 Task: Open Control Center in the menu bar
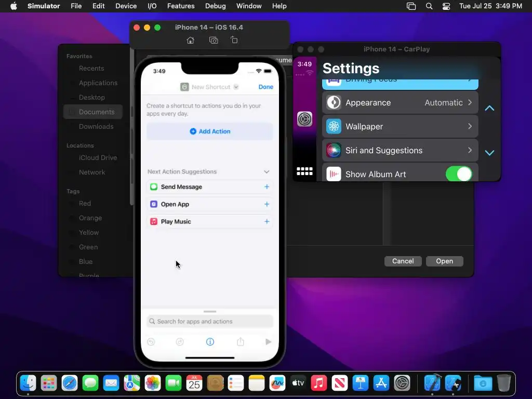point(446,6)
